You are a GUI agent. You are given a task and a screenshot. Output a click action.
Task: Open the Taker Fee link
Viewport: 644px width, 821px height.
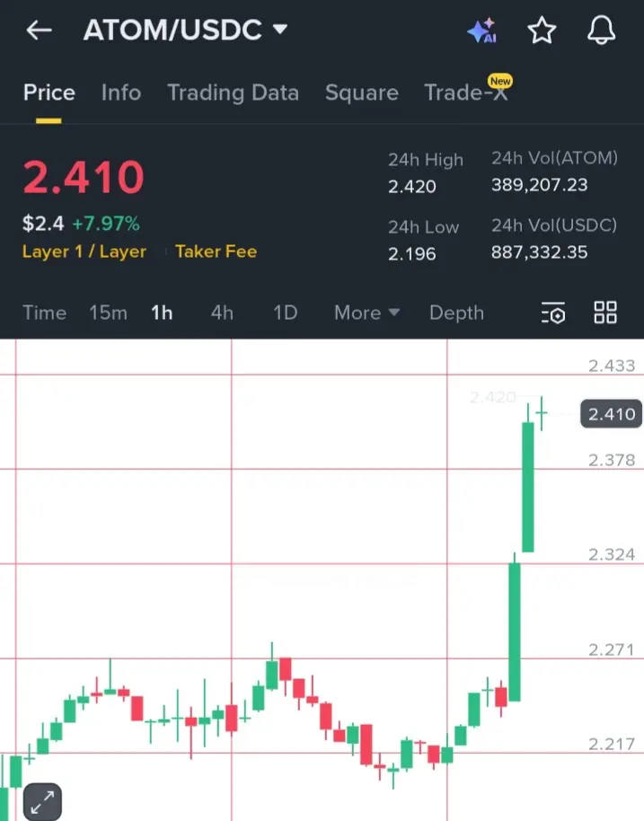(216, 252)
